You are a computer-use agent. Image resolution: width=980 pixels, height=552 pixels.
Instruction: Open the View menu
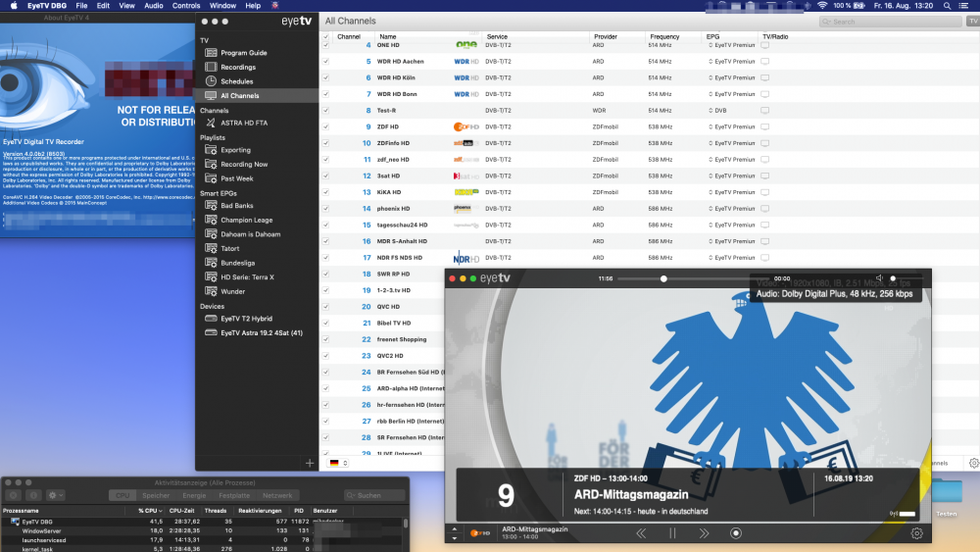pyautogui.click(x=126, y=6)
